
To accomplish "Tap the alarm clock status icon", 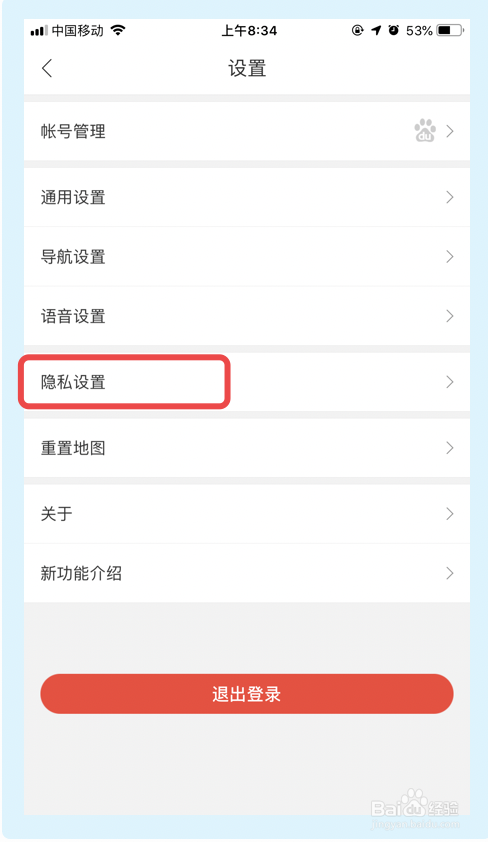I will pyautogui.click(x=394, y=31).
